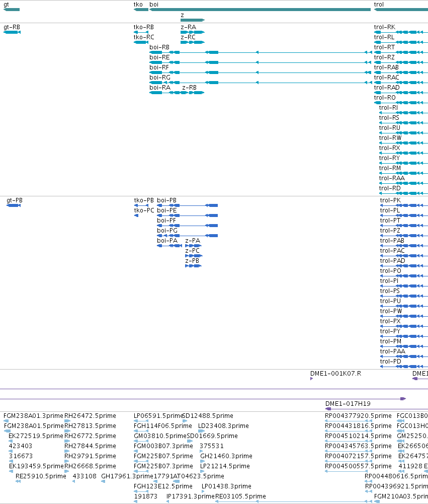Open transcript label gt-RB
This screenshot has width=428, height=504.
point(12,27)
